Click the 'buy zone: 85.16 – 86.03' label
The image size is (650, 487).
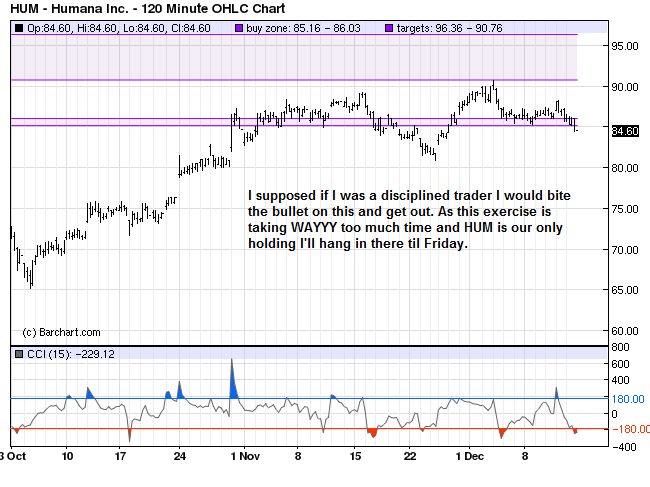tap(303, 28)
